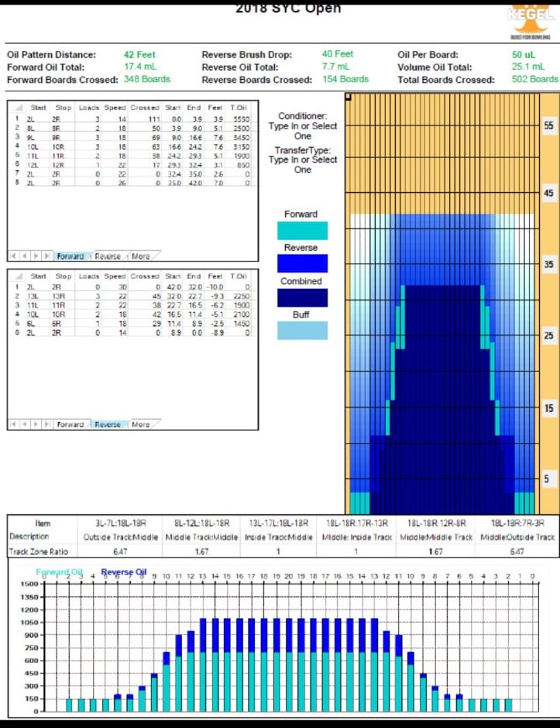Switch to Reverse tab in the upper table panel
The image size is (560, 728).
pos(108,256)
